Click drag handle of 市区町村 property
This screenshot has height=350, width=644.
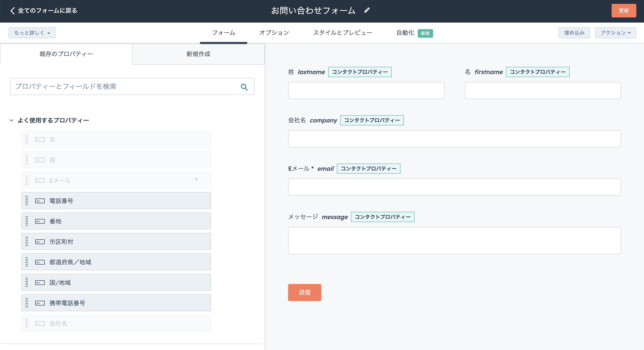pos(27,242)
